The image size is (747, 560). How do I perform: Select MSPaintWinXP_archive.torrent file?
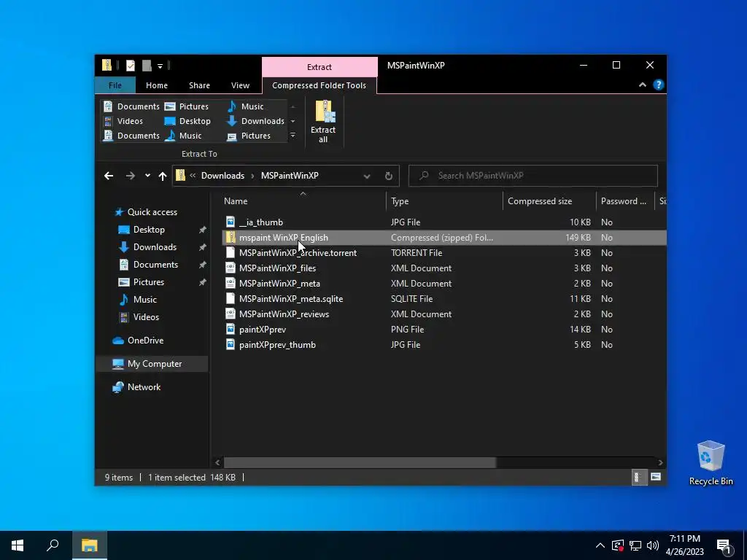click(x=298, y=253)
